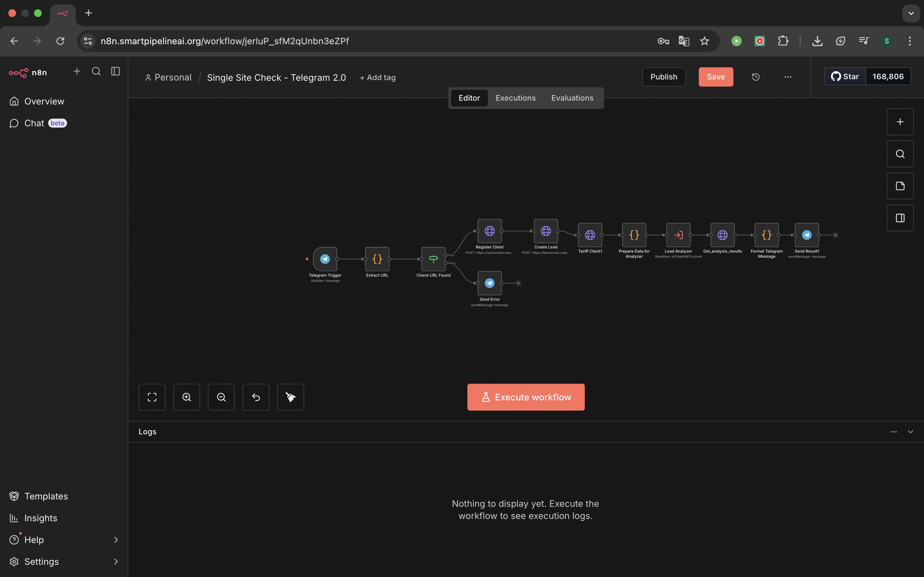The image size is (924, 577).
Task: Toggle the left sidebar collapse icon
Action: (x=115, y=71)
